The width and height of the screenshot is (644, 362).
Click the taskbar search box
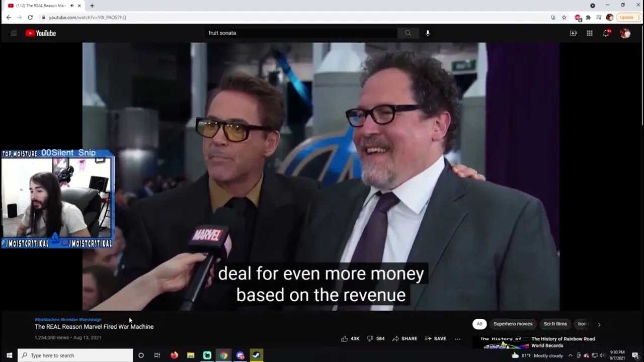point(75,355)
